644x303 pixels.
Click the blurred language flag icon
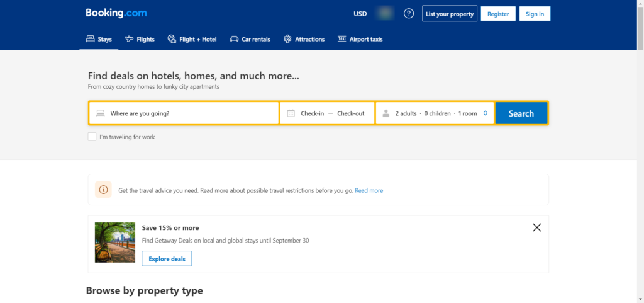pyautogui.click(x=384, y=14)
